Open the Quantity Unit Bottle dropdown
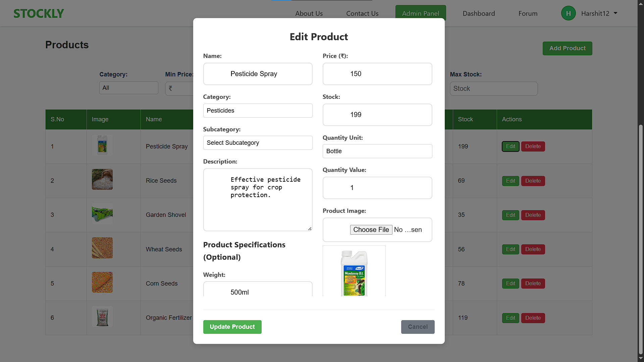The width and height of the screenshot is (644, 362). pos(377,151)
